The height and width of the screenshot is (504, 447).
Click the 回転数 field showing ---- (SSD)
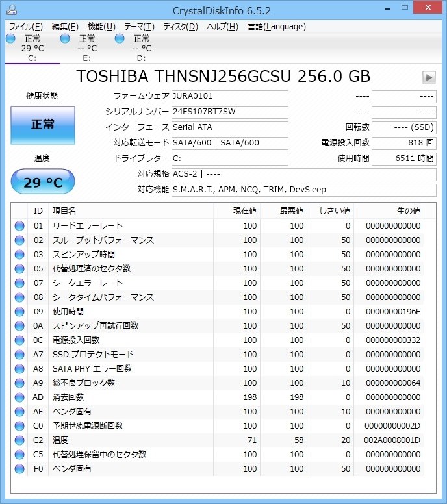[404, 127]
